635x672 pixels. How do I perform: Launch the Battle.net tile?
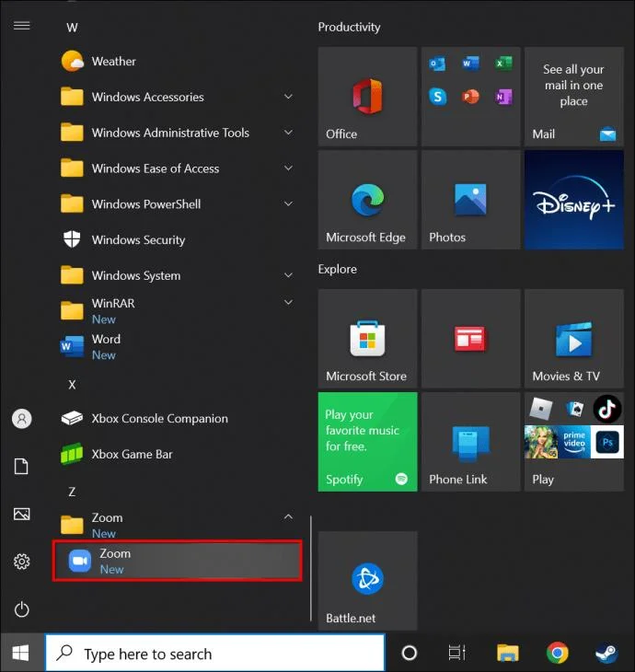click(x=367, y=581)
